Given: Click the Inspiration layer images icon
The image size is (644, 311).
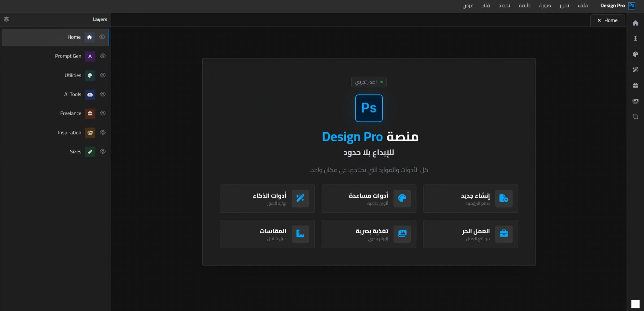Looking at the screenshot, I should click(90, 133).
